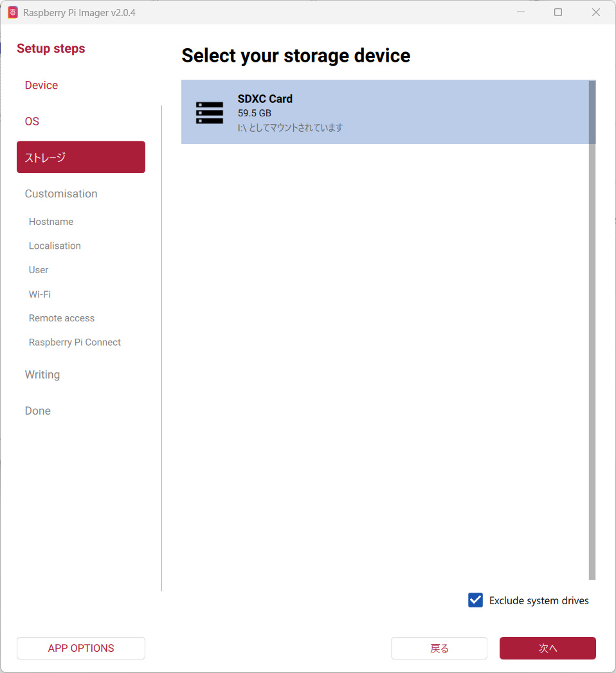Screen dimensions: 616x673
Task: Click the Writing step
Action: click(42, 375)
